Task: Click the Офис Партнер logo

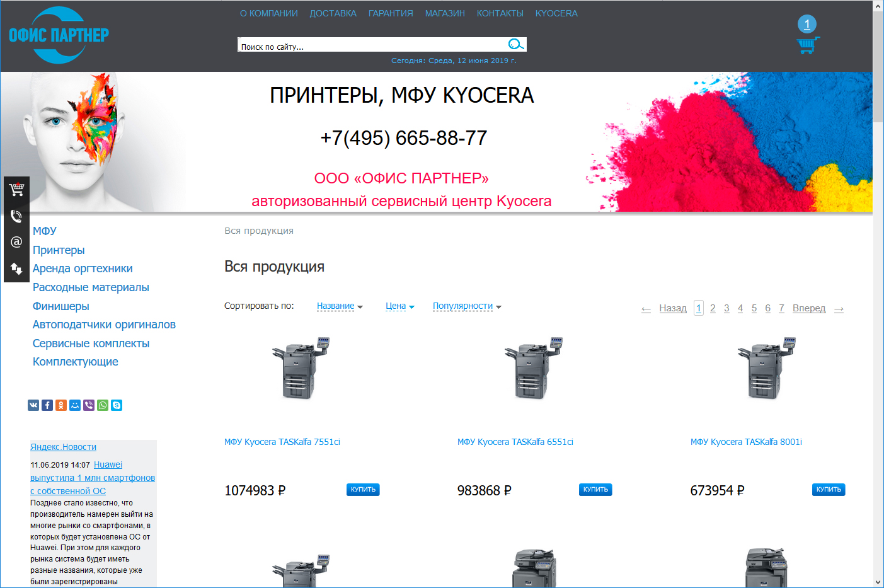Action: point(59,35)
